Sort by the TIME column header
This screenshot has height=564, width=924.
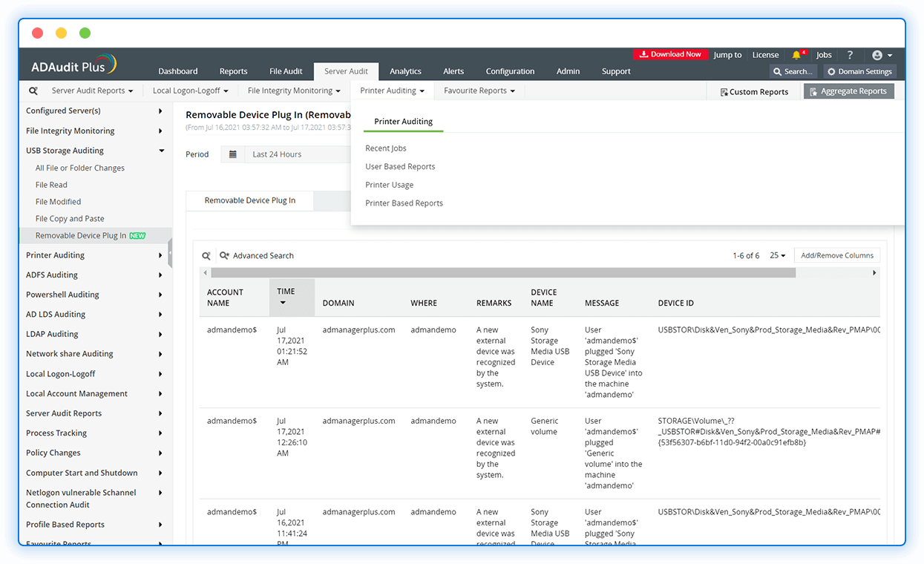292,297
